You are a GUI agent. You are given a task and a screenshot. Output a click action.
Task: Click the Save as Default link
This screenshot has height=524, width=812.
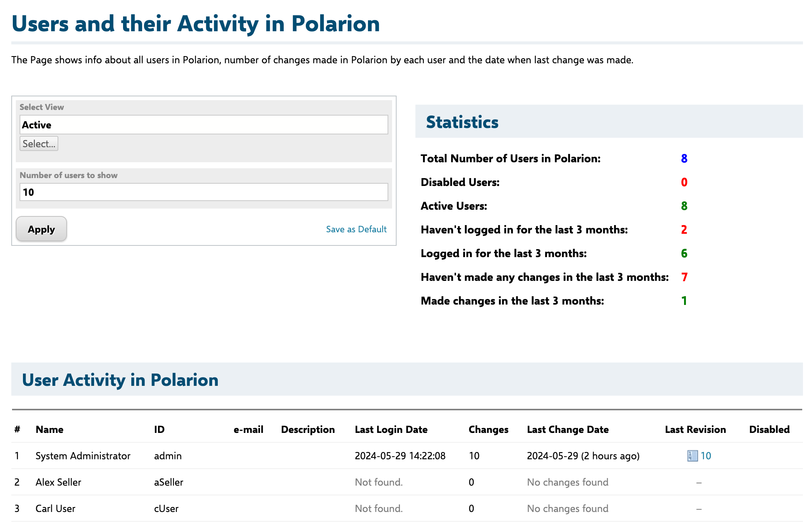[356, 229]
